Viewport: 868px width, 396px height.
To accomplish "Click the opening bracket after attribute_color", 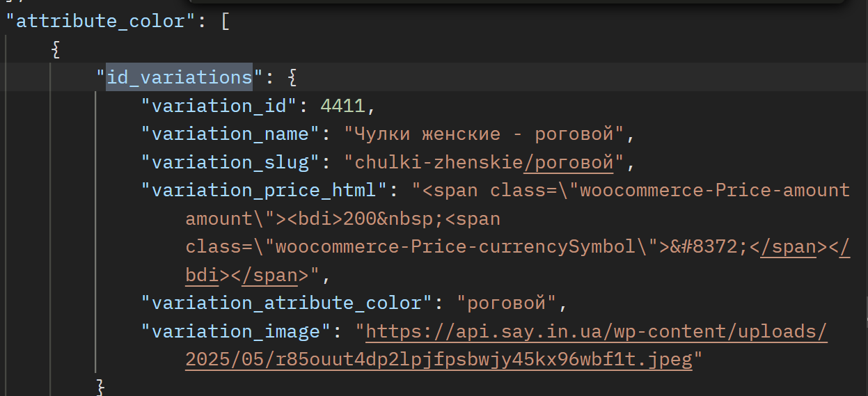I will (225, 21).
